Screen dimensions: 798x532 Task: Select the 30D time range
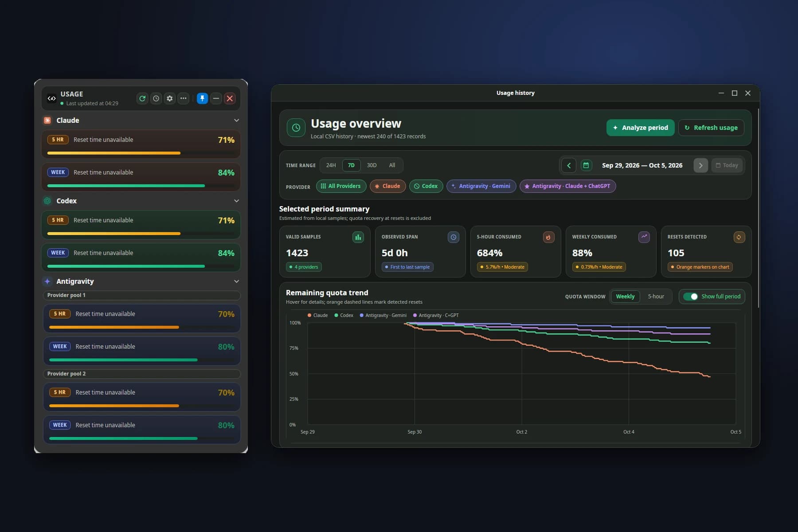[x=372, y=165]
